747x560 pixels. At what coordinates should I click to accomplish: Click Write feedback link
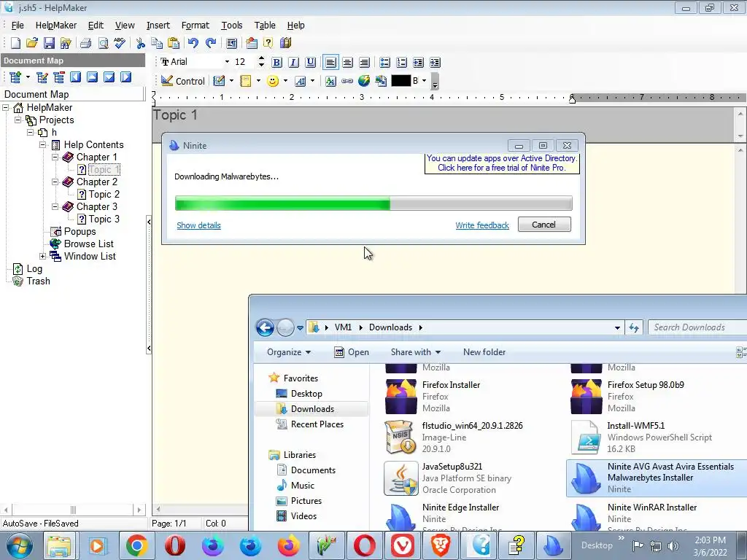pyautogui.click(x=482, y=225)
